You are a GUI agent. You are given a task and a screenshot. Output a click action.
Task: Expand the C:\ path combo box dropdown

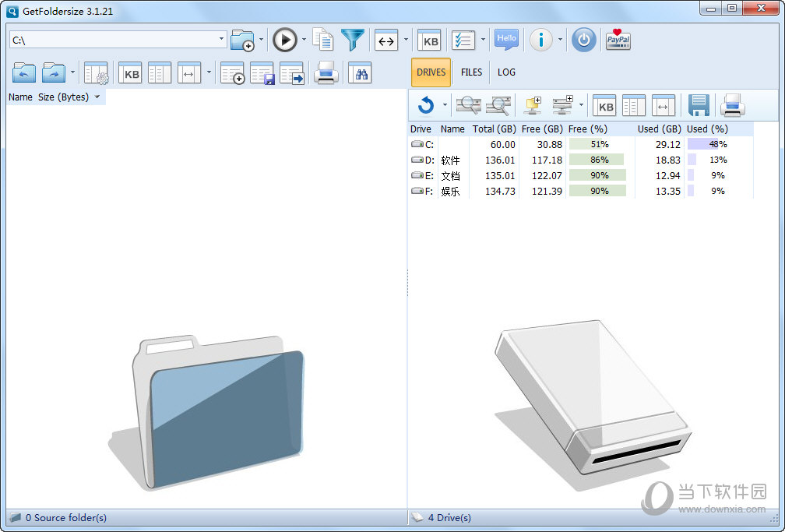(221, 39)
